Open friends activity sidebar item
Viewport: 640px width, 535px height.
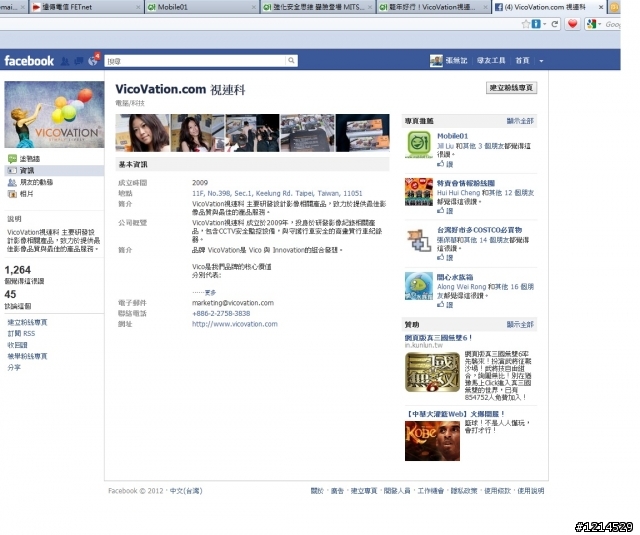click(x=31, y=182)
